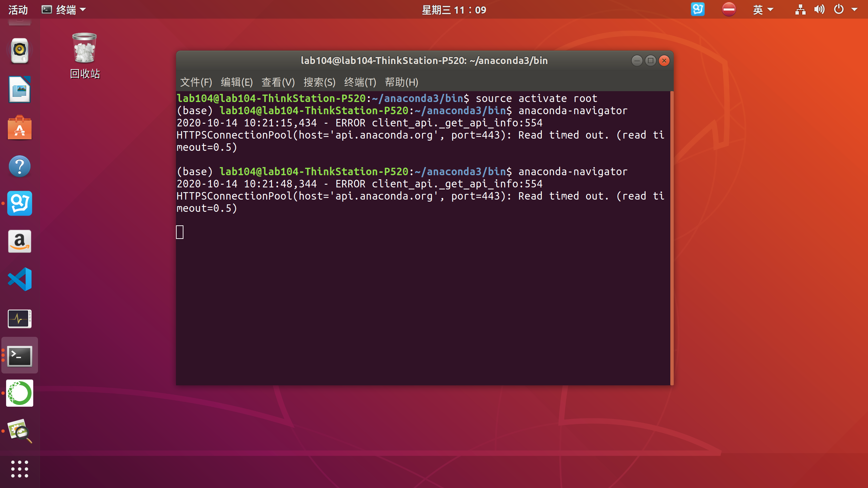This screenshot has height=488, width=868.
Task: Click the terminal's vertical scrollbar
Action: click(x=672, y=237)
